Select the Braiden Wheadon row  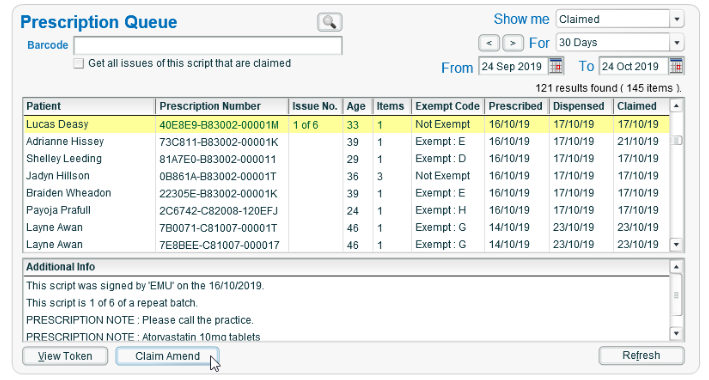pyautogui.click(x=346, y=193)
